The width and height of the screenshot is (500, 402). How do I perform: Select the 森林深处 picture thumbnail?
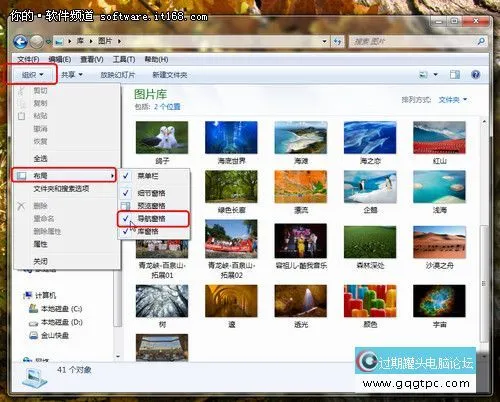click(370, 242)
